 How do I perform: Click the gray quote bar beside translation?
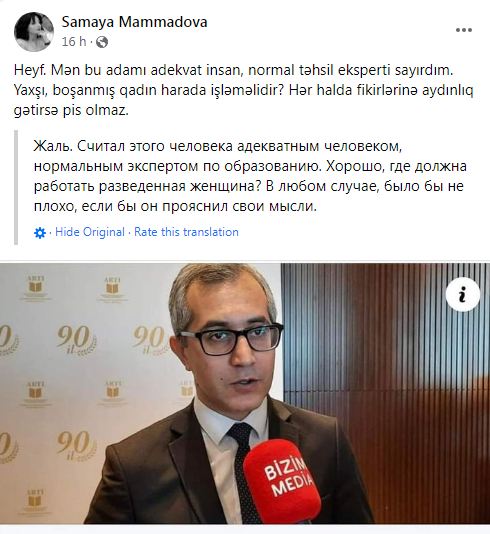point(16,188)
